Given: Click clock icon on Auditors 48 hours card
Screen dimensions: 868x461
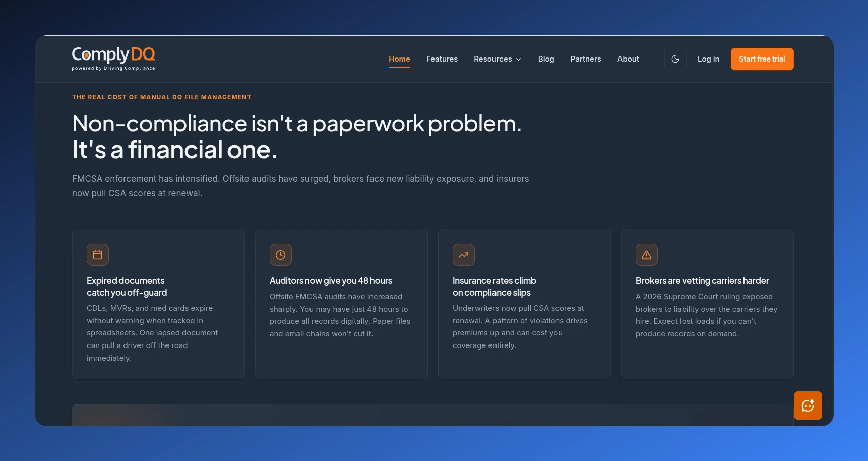Looking at the screenshot, I should point(281,255).
